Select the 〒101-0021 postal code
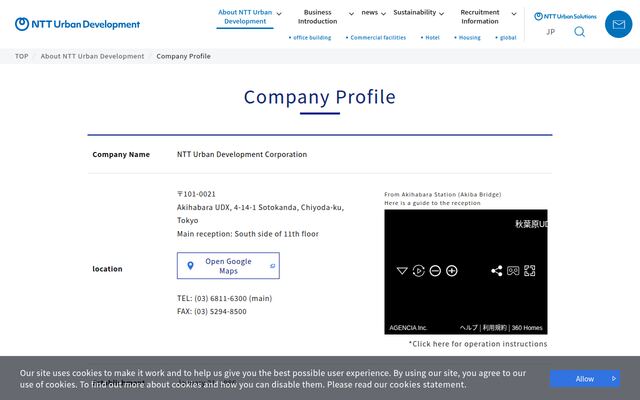The image size is (640, 400). coord(196,194)
